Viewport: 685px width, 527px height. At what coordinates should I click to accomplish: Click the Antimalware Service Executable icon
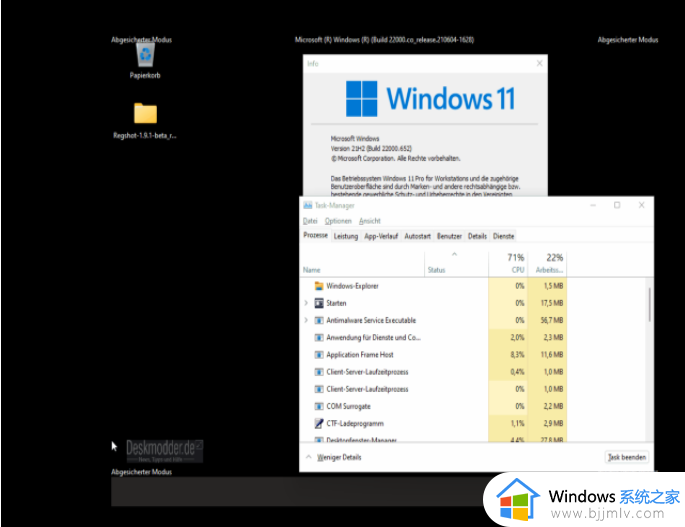coord(319,320)
